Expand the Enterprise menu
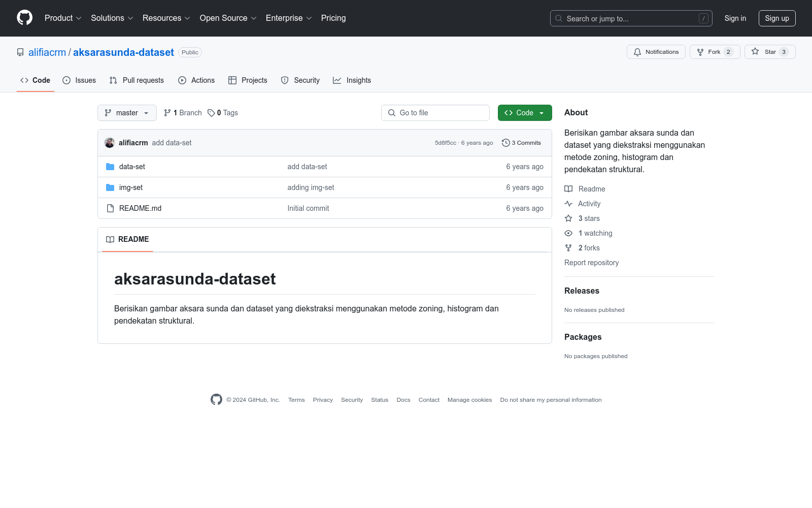This screenshot has width=812, height=508. point(289,18)
